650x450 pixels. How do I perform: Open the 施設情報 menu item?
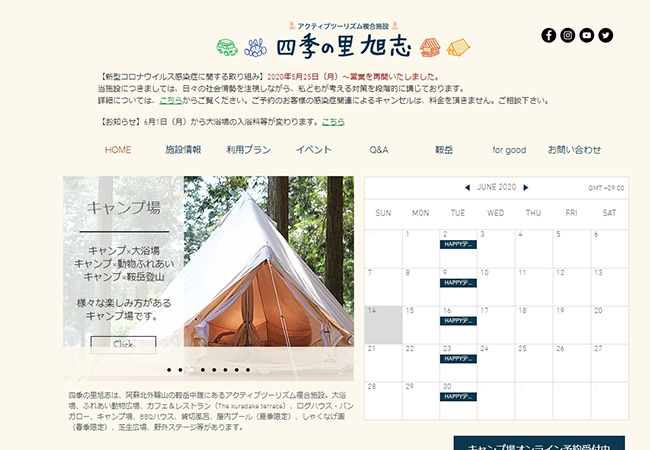pyautogui.click(x=183, y=150)
